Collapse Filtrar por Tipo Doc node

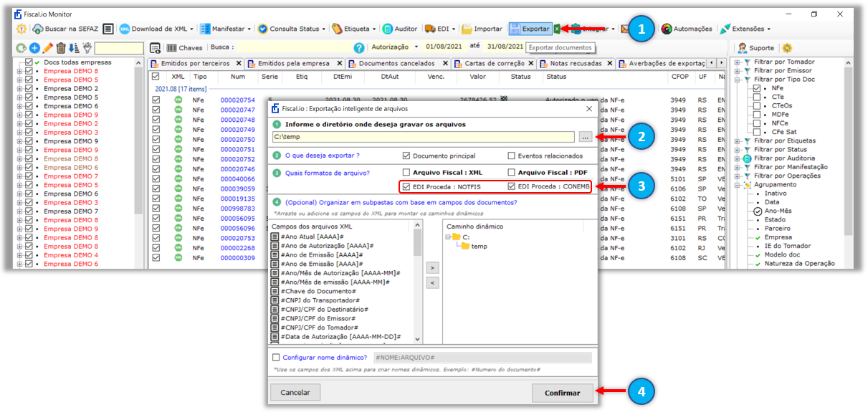[x=737, y=80]
